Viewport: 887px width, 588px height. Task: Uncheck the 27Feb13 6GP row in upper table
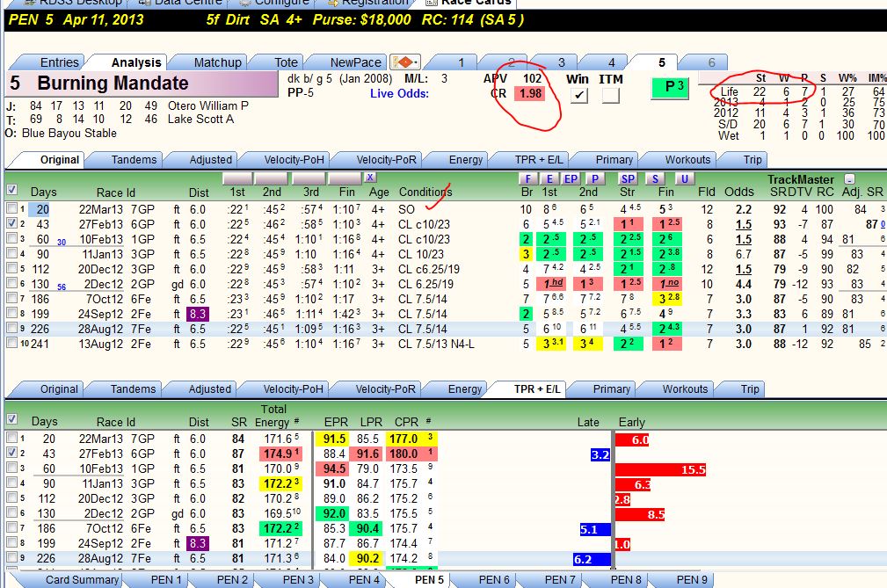click(x=11, y=223)
